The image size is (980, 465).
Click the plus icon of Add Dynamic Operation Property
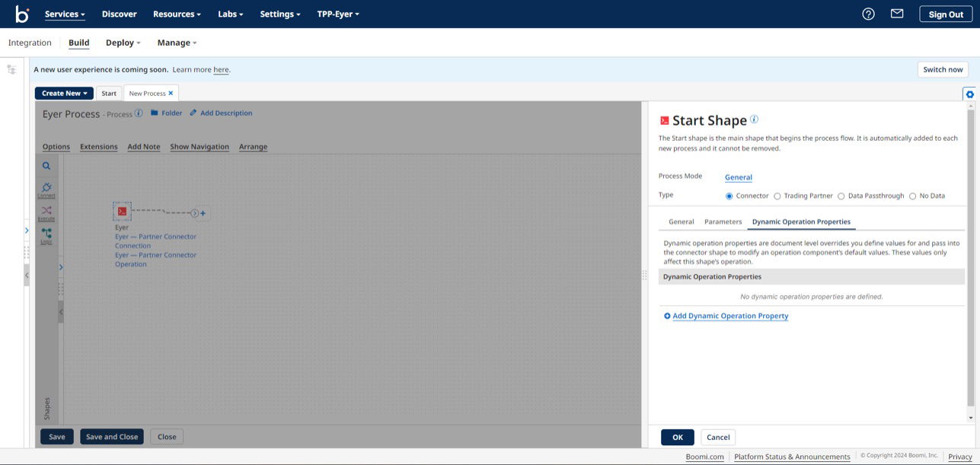coord(667,316)
